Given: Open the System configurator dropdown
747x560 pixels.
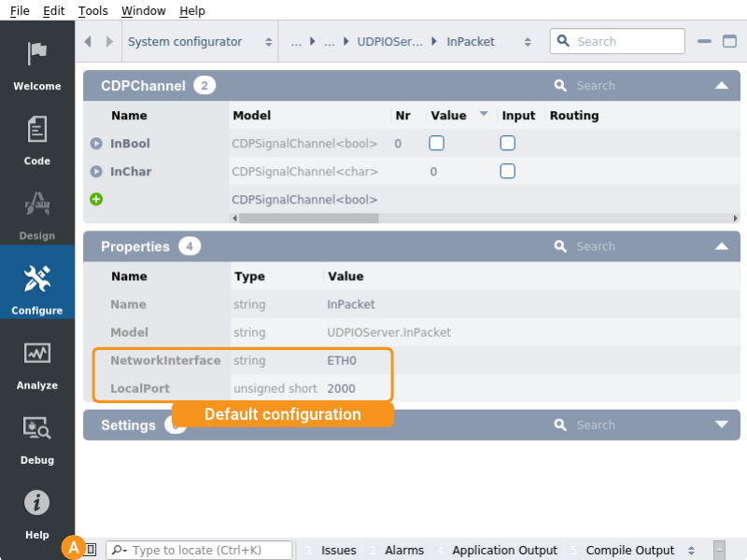Looking at the screenshot, I should point(200,42).
